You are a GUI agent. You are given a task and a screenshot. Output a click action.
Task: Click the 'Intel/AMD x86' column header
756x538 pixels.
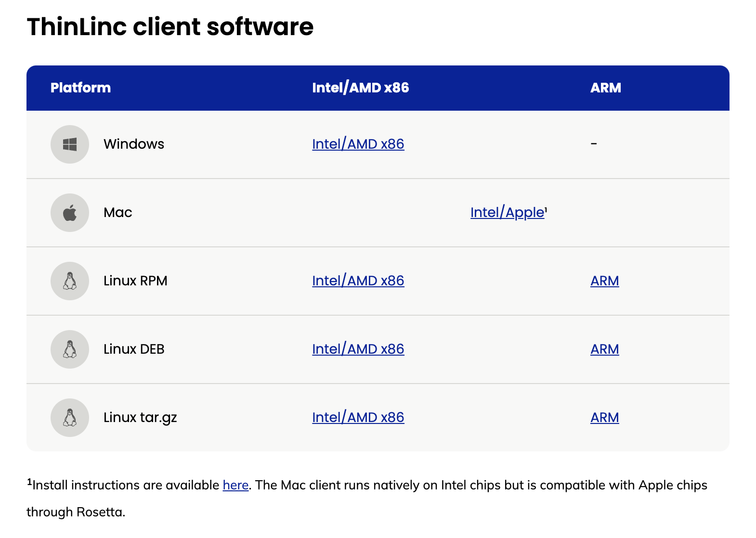[361, 88]
